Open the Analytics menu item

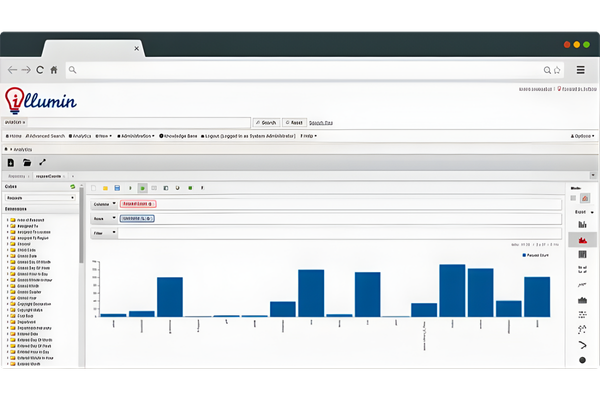click(x=82, y=135)
